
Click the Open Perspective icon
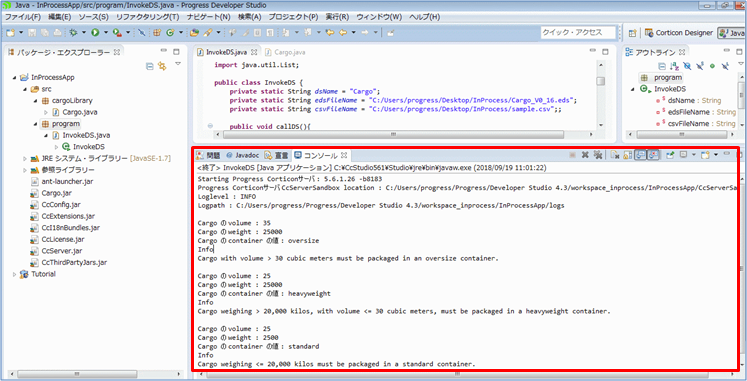(x=633, y=33)
